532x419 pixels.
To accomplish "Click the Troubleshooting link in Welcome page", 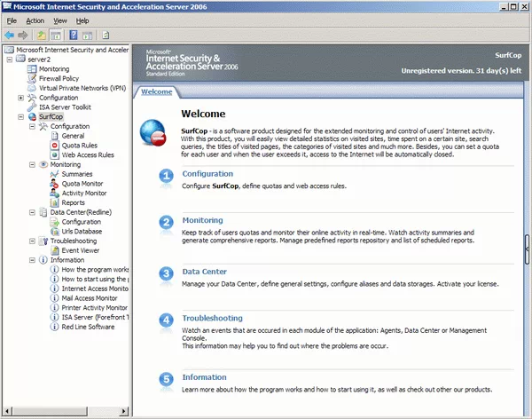I will pos(213,318).
